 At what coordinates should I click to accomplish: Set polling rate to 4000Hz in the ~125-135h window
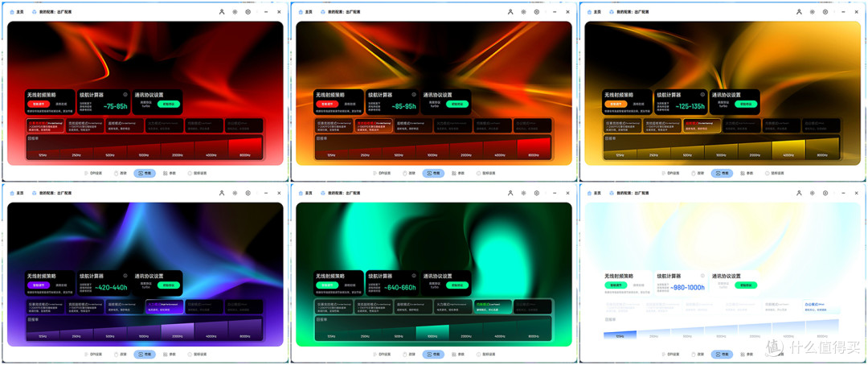[788, 149]
